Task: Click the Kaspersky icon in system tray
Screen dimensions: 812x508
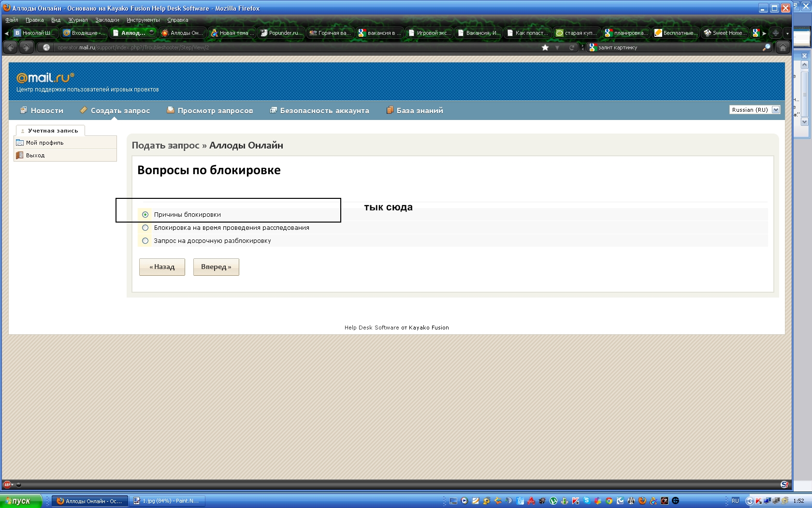Action: tap(759, 501)
